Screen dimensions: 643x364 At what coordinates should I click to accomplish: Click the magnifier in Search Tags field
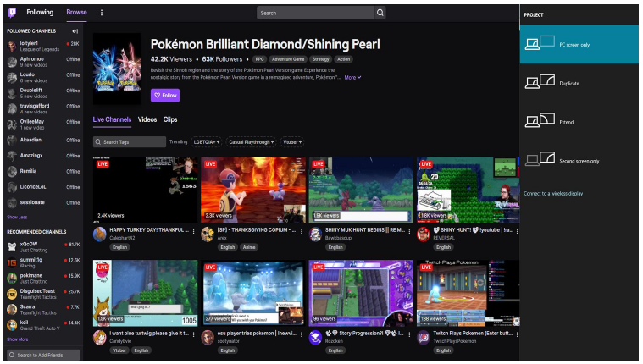(98, 142)
